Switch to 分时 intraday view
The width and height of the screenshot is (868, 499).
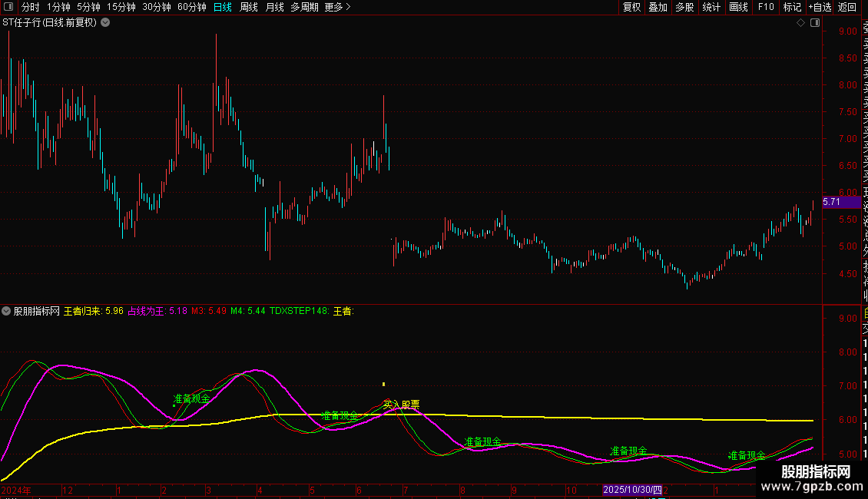click(31, 7)
